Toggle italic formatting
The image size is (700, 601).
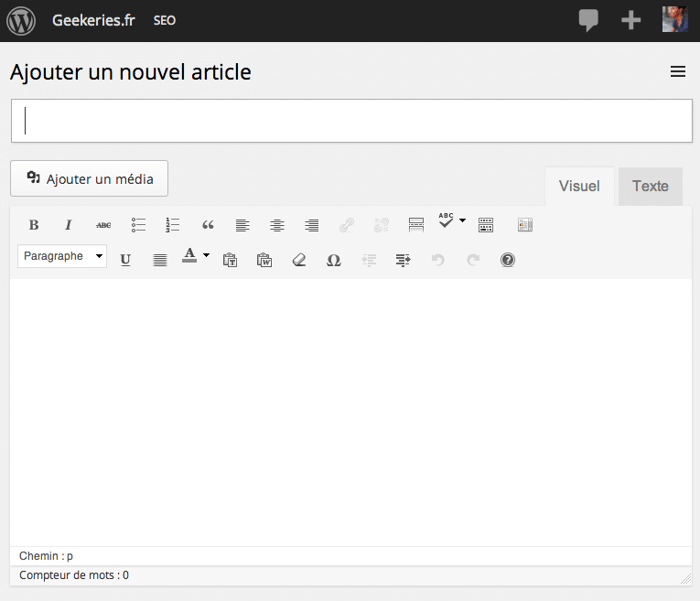point(69,225)
